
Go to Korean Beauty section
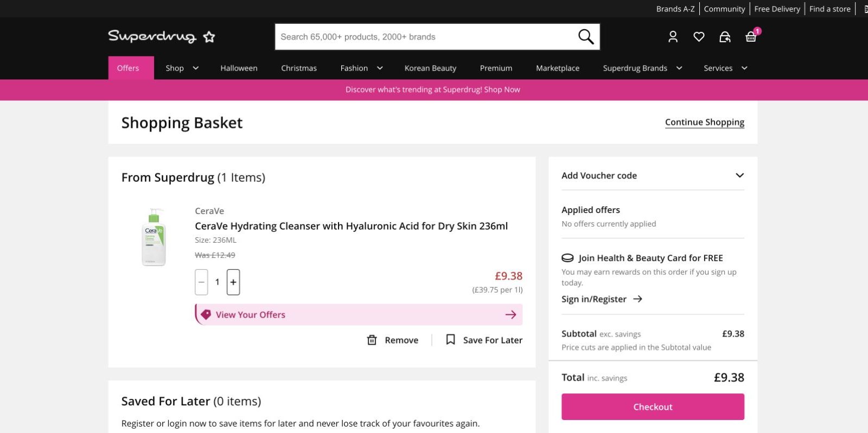(x=430, y=68)
